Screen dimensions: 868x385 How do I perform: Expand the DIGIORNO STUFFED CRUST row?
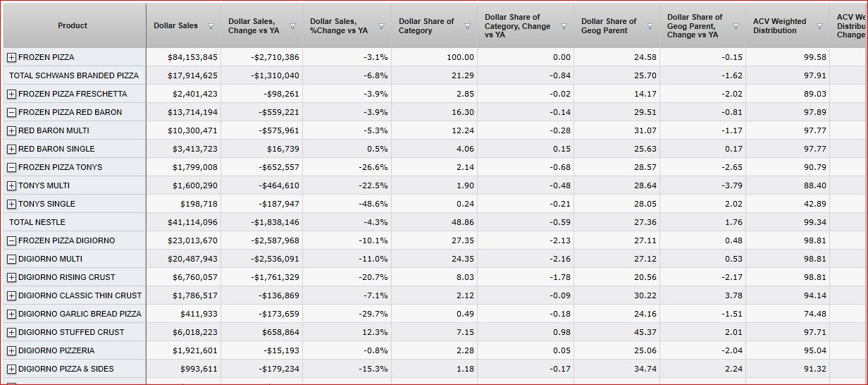(x=11, y=332)
